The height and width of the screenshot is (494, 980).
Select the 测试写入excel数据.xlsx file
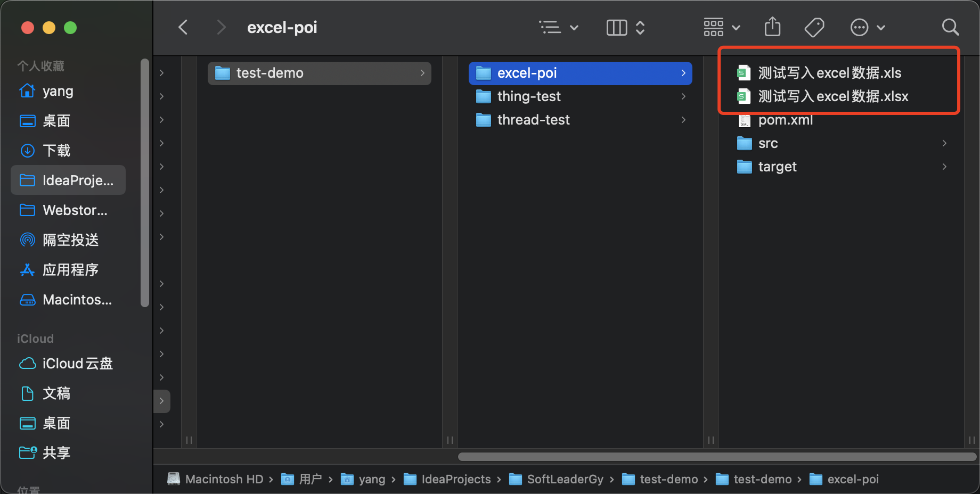[x=833, y=96]
